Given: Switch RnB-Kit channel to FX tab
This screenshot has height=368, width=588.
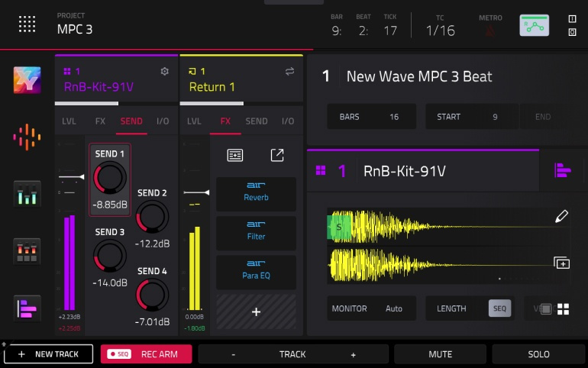Looking at the screenshot, I should [100, 121].
